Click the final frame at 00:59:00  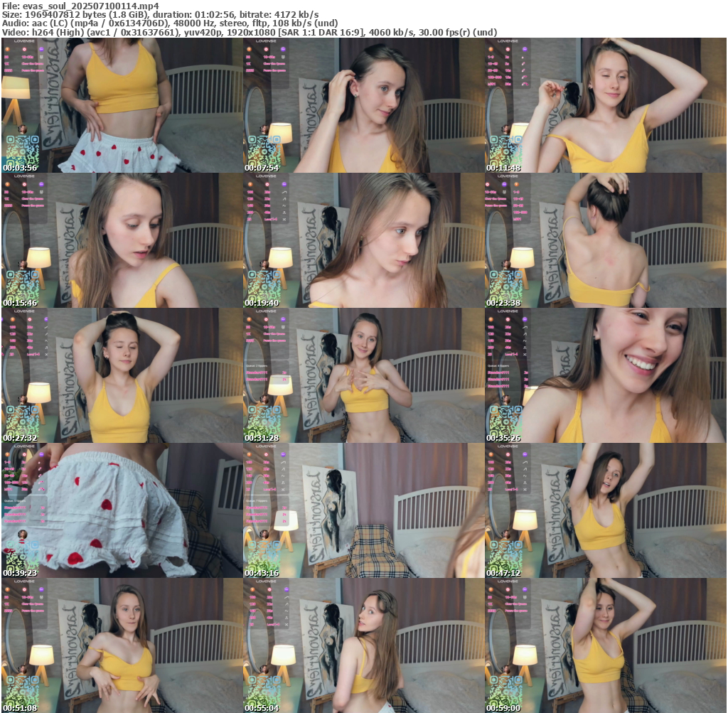point(605,645)
